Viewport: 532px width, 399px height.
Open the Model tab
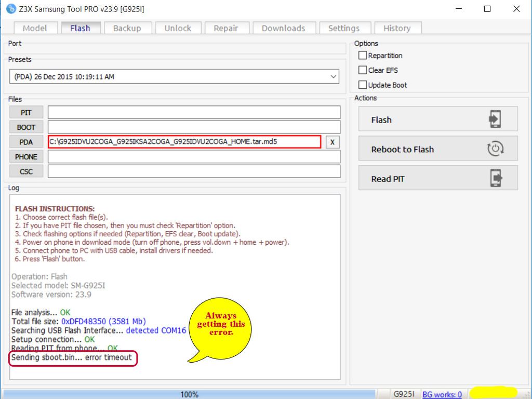click(x=35, y=28)
